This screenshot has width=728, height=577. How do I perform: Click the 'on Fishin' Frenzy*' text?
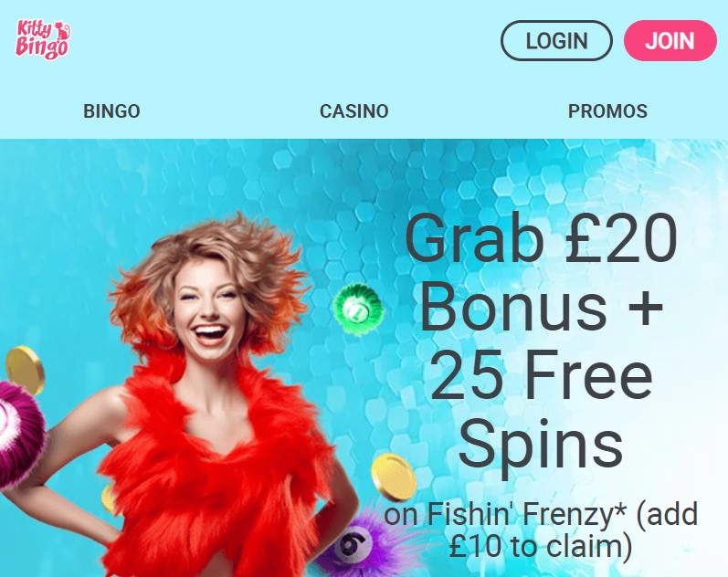point(505,513)
